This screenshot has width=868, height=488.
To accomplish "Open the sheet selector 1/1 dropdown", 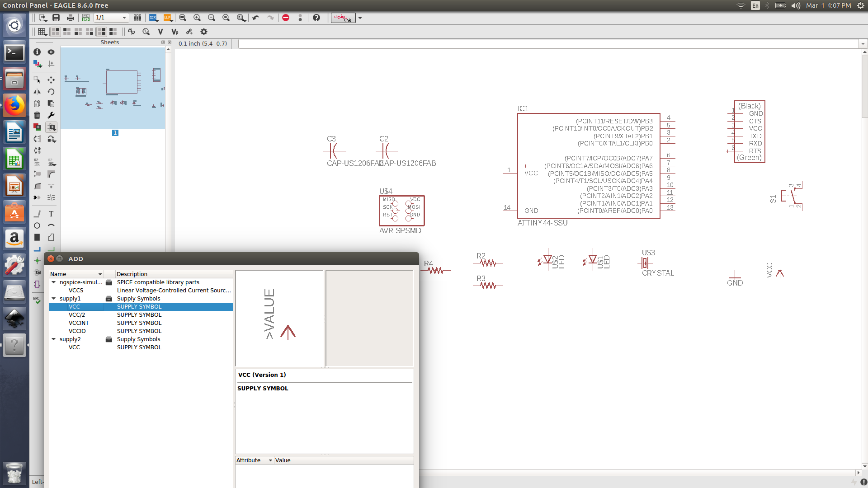I will 111,18.
